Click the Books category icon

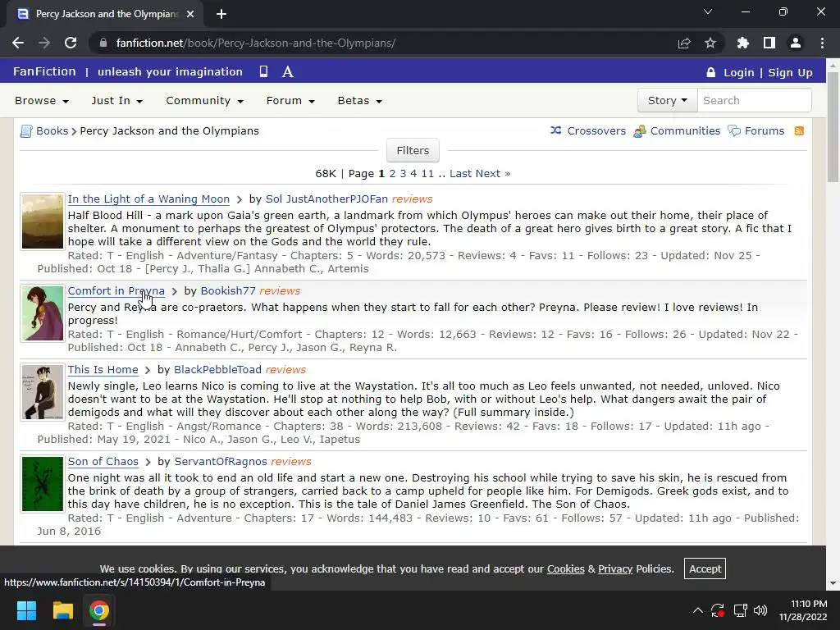(x=26, y=130)
